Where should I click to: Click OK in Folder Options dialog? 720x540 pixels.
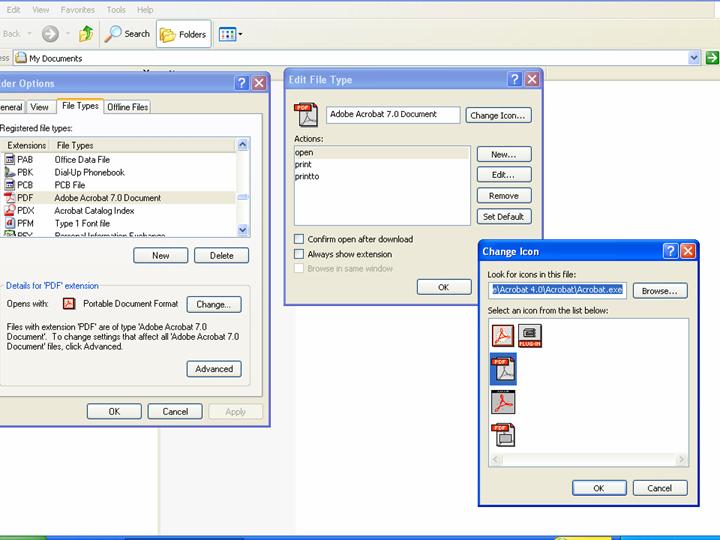tap(114, 411)
